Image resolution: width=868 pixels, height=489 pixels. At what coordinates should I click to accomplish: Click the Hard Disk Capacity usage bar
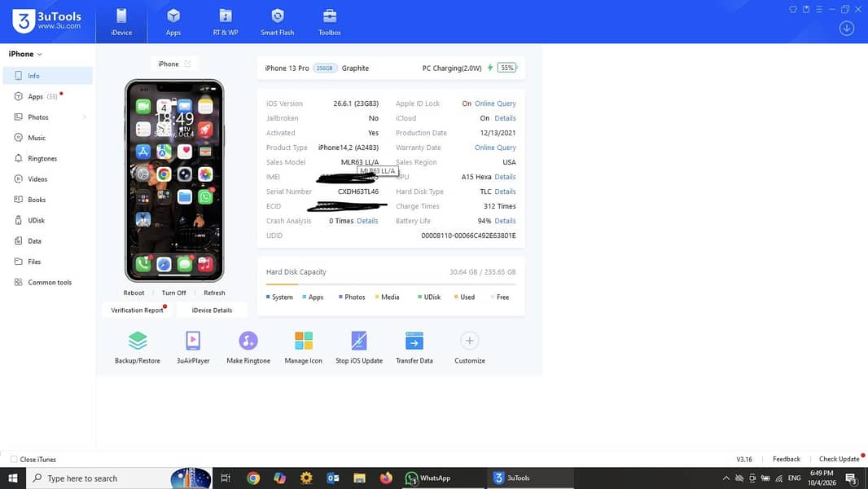(391, 284)
